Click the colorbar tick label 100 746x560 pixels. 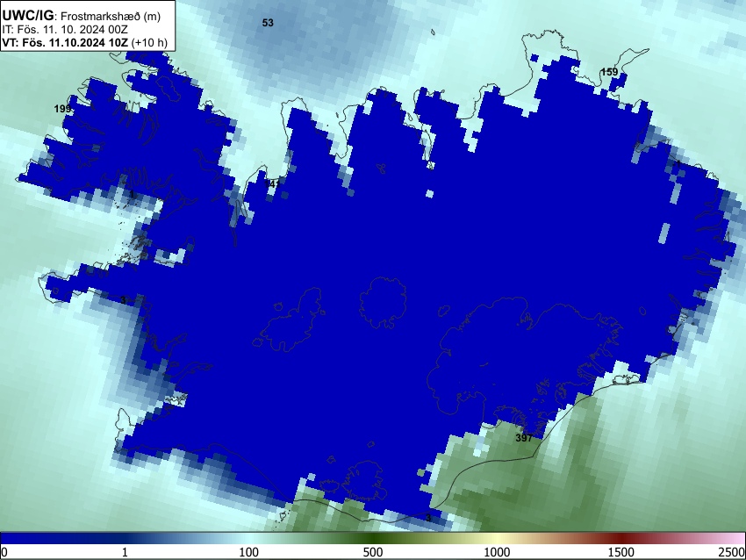coord(248,552)
